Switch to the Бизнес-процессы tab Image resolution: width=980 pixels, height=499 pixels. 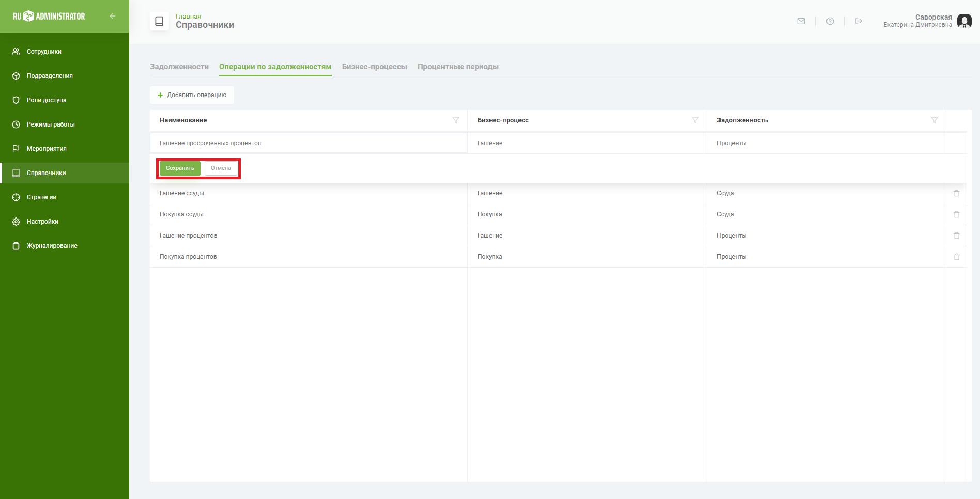375,67
